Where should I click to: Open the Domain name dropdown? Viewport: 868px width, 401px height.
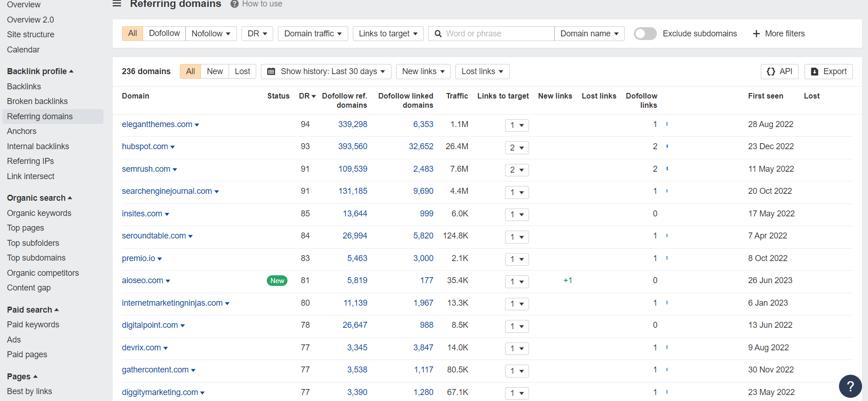click(x=589, y=34)
